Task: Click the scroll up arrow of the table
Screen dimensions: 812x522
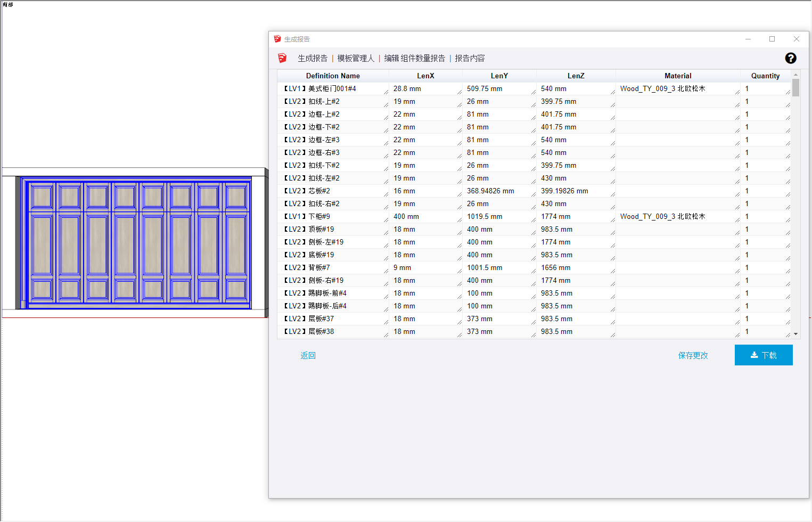Action: pos(795,75)
